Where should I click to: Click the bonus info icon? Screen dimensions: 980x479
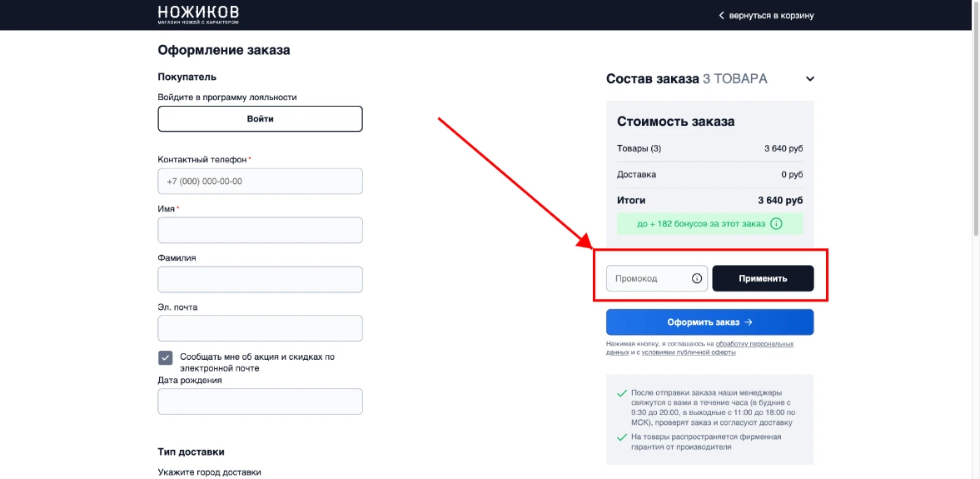point(776,223)
